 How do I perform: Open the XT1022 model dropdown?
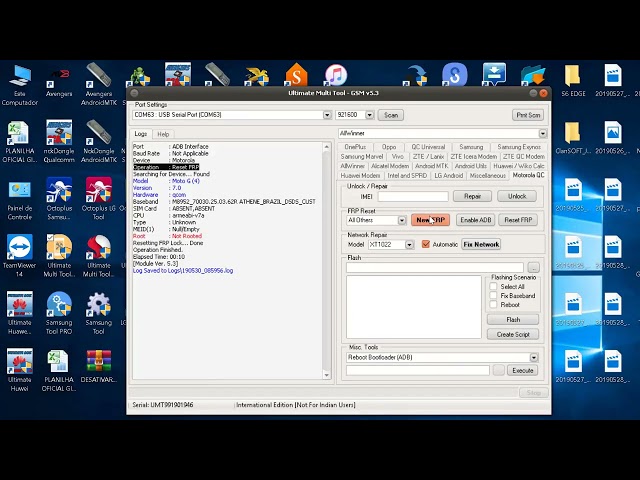[x=409, y=244]
